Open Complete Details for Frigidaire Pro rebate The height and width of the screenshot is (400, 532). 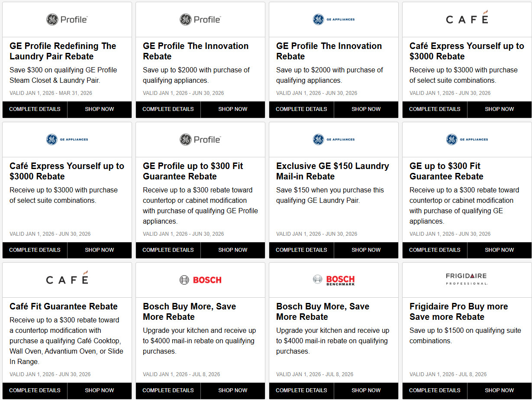435,390
